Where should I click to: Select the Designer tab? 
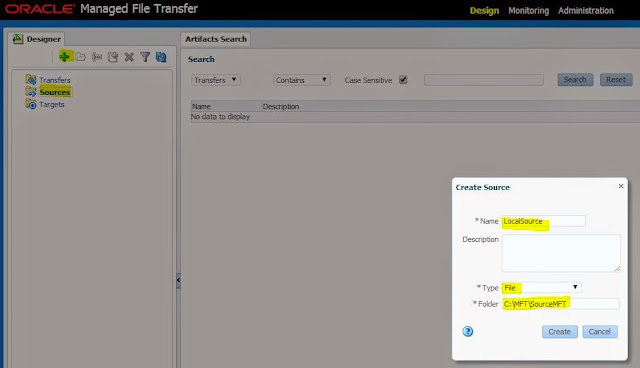[36, 39]
